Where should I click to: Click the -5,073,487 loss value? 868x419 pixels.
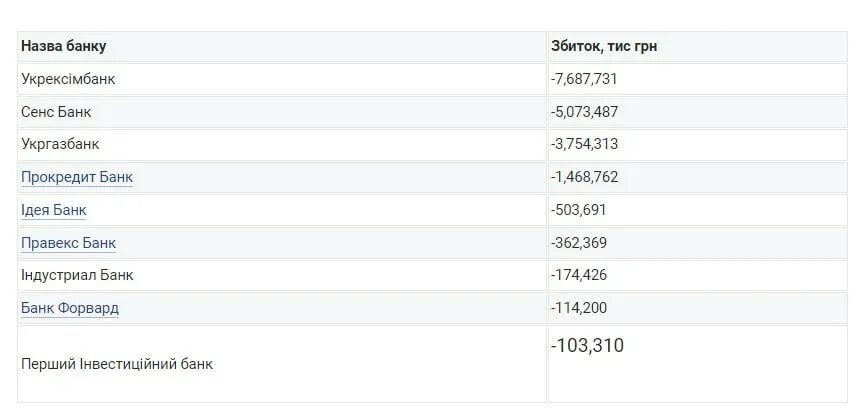pyautogui.click(x=584, y=112)
